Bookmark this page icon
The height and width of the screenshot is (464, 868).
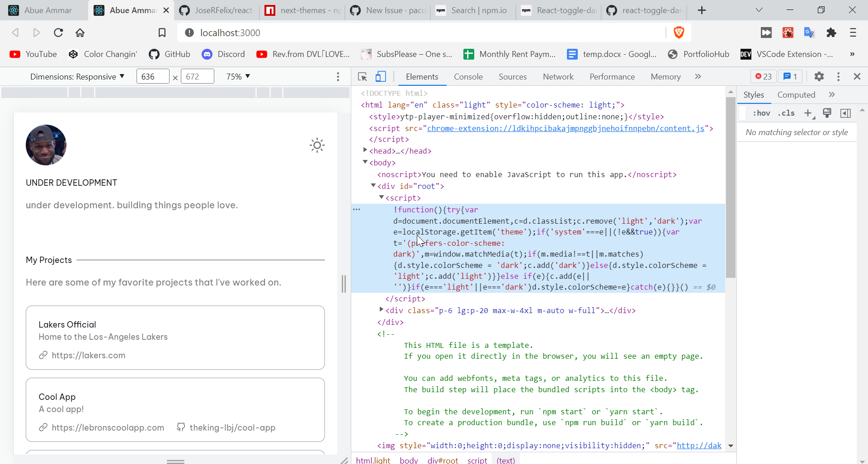[162, 33]
